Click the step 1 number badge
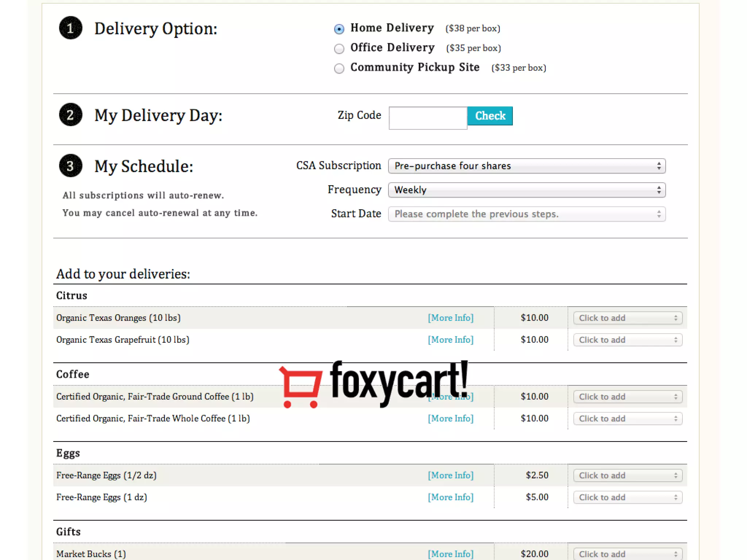Viewport: 747px width, 560px height. pyautogui.click(x=70, y=28)
